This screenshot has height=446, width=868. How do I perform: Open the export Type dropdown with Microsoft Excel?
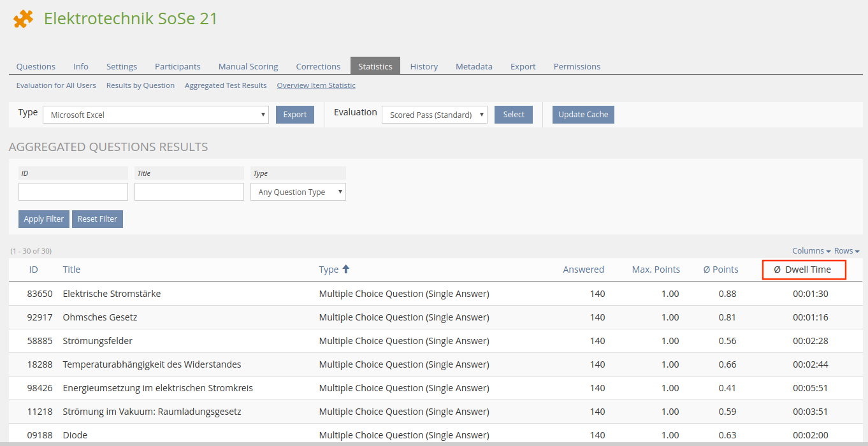click(x=156, y=115)
